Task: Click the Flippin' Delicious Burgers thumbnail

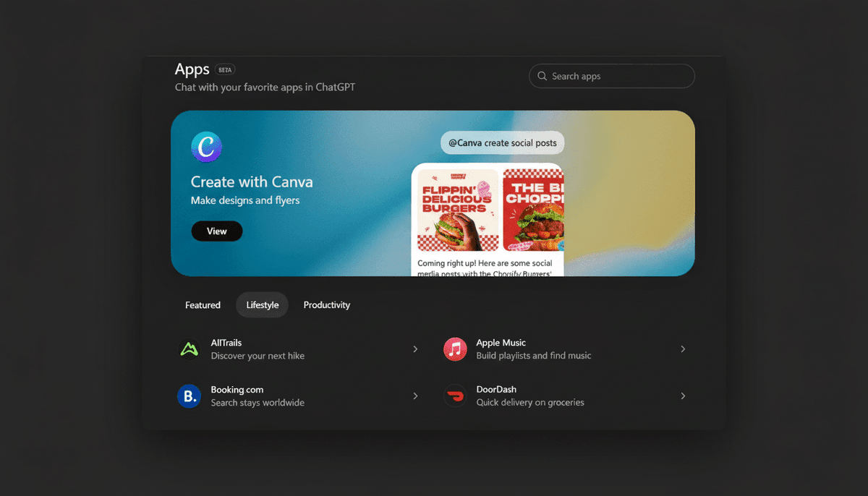Action: [458, 210]
